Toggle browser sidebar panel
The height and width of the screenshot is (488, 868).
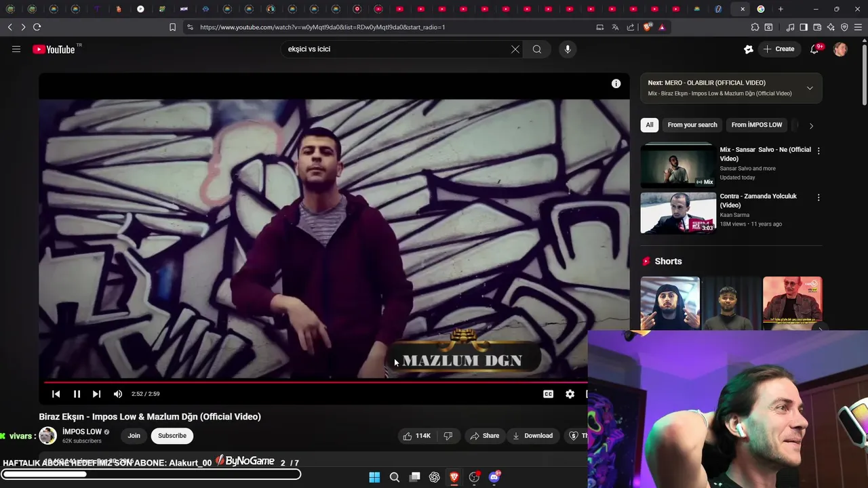coord(804,27)
